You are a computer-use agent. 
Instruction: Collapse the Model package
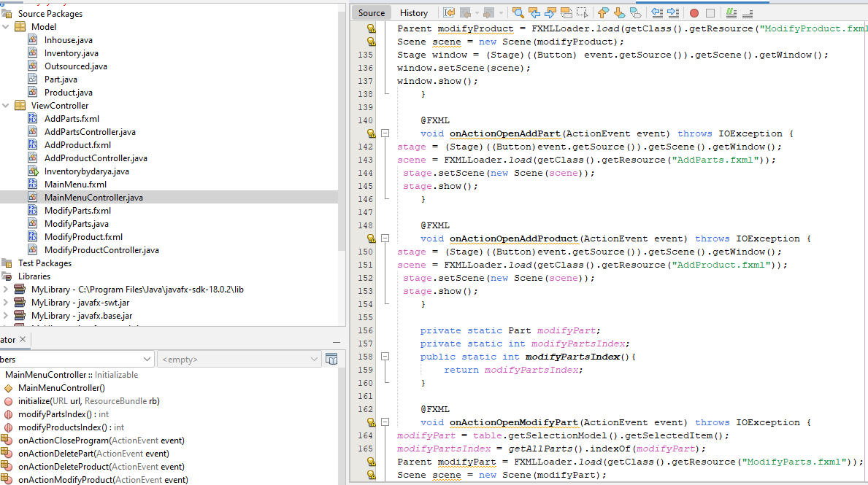pos(6,26)
